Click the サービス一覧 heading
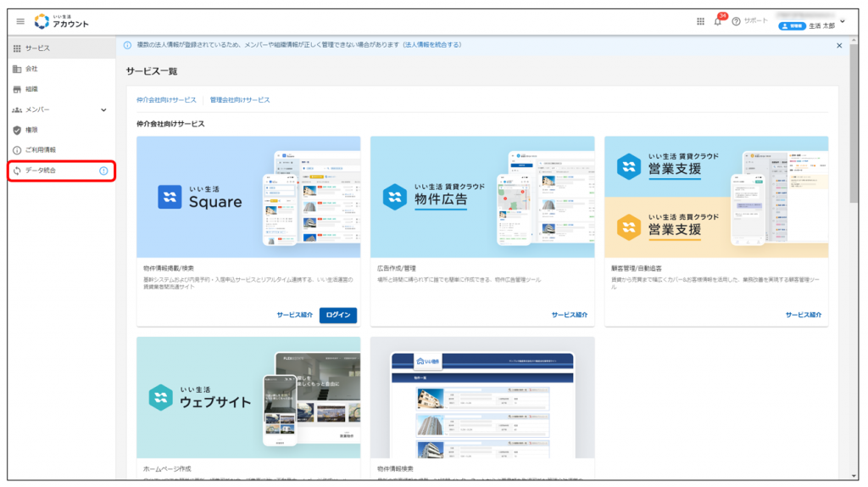The height and width of the screenshot is (487, 868). 152,71
